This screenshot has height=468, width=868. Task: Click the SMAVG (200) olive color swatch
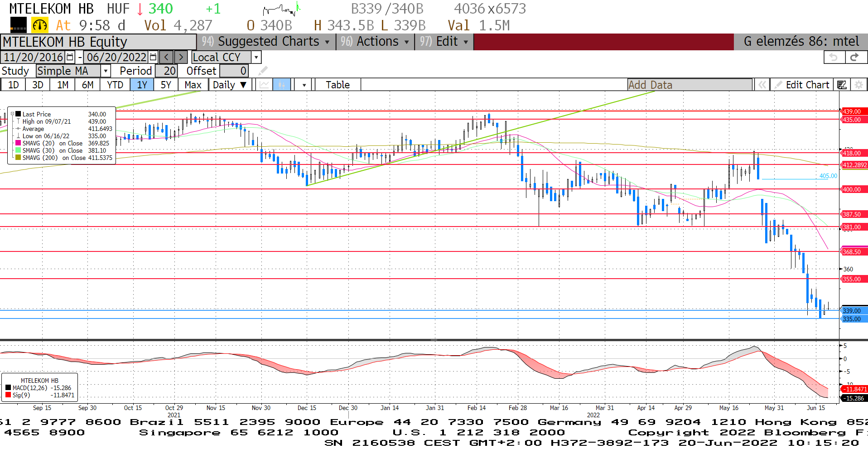[18, 158]
